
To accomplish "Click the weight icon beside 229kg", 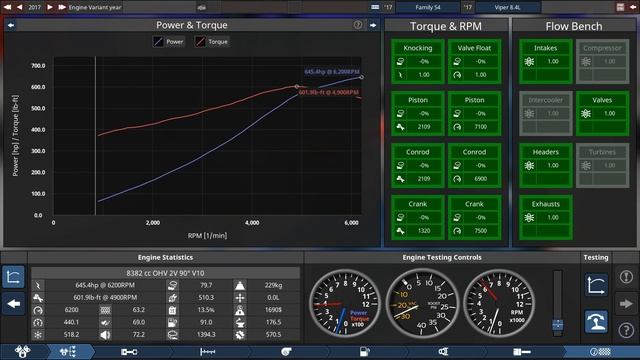I will (x=240, y=285).
